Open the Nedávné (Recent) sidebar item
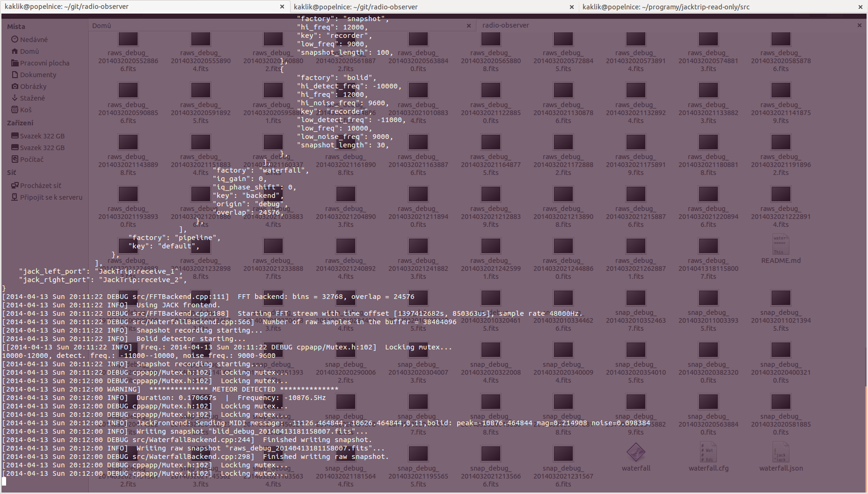868x494 pixels. (x=33, y=40)
